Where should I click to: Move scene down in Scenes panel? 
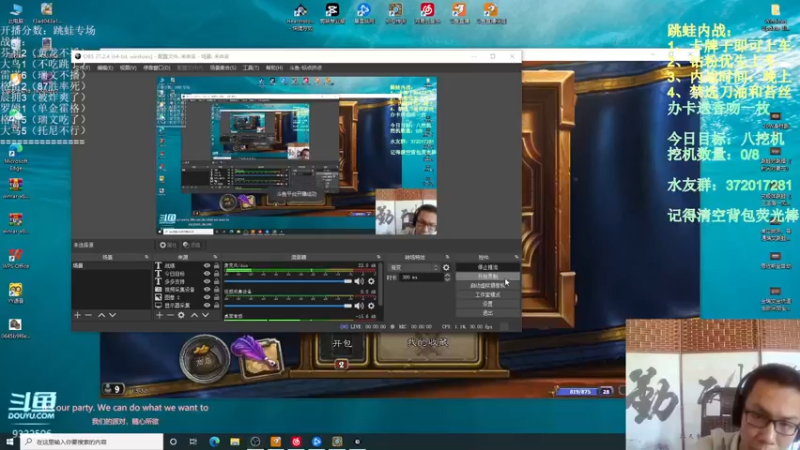point(112,315)
